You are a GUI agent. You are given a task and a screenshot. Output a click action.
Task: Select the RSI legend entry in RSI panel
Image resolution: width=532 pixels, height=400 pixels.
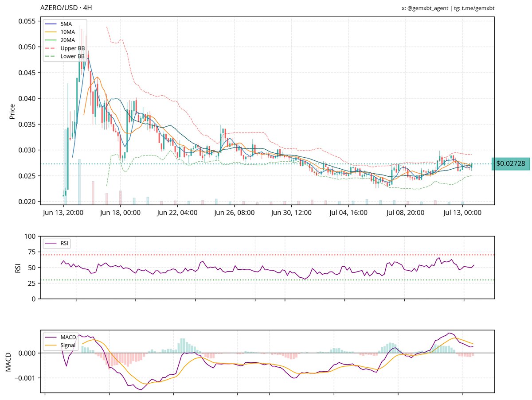[x=57, y=243]
